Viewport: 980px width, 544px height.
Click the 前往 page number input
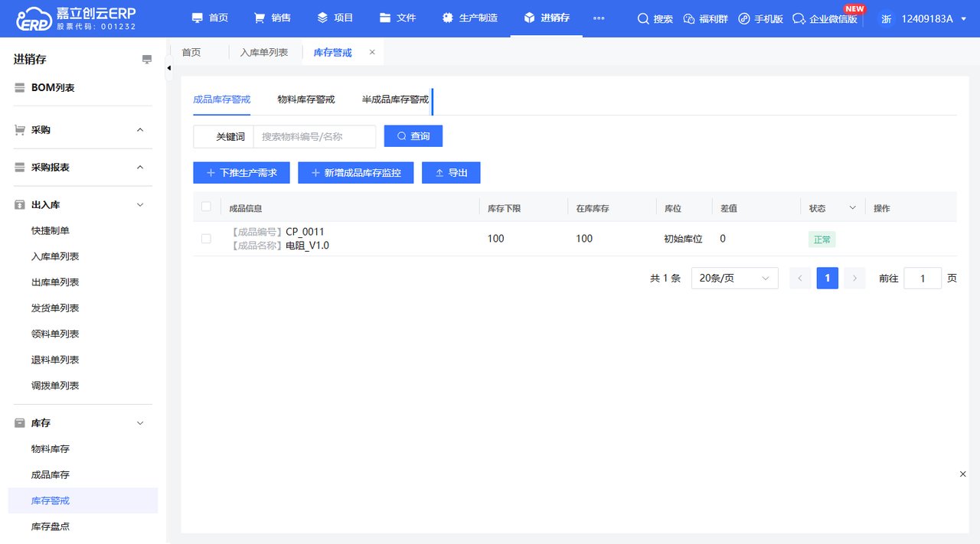coord(923,279)
